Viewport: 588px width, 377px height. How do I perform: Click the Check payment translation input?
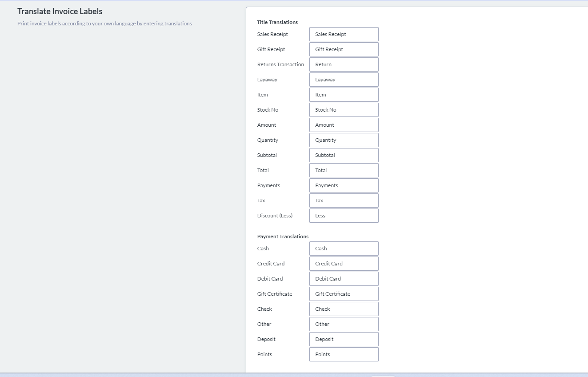[344, 309]
